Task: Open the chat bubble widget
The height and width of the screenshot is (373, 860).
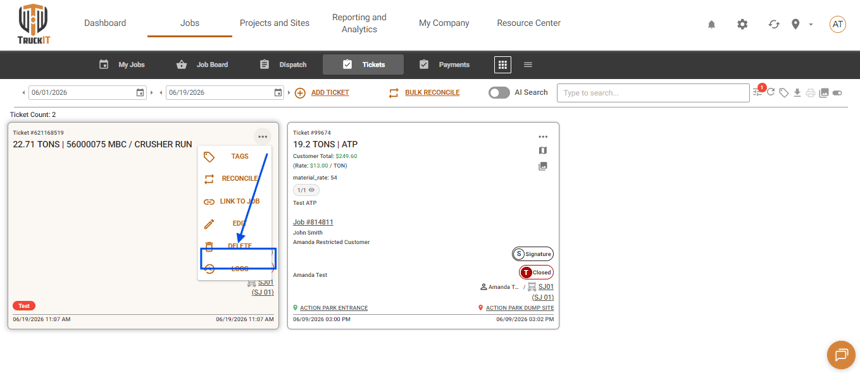Action: pyautogui.click(x=841, y=354)
